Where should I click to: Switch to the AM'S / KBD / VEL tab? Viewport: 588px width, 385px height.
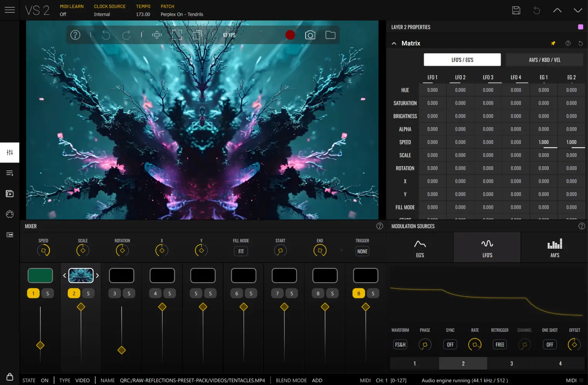pos(544,60)
